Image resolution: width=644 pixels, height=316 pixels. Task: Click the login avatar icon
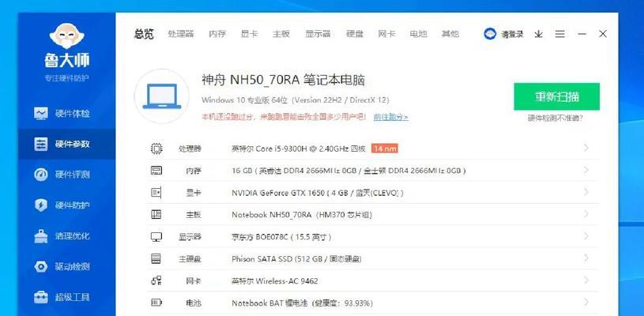tap(490, 34)
